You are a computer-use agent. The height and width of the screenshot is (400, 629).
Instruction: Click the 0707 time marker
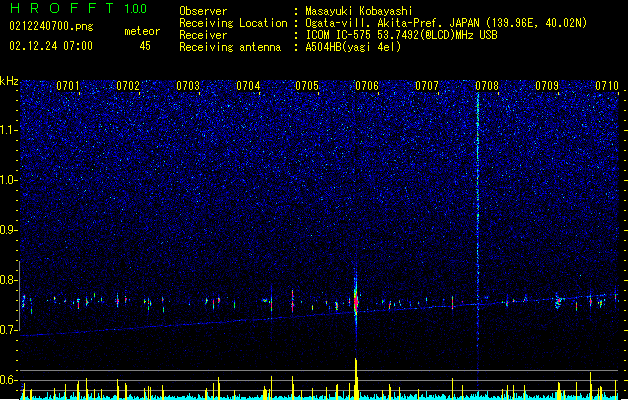427,86
